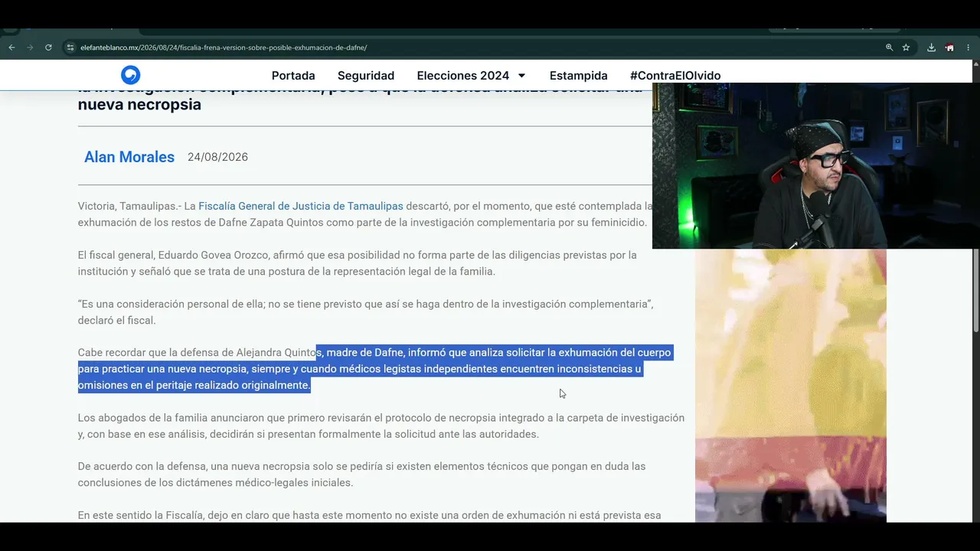
Task: Open author Alan Morales profile link
Action: tap(129, 157)
